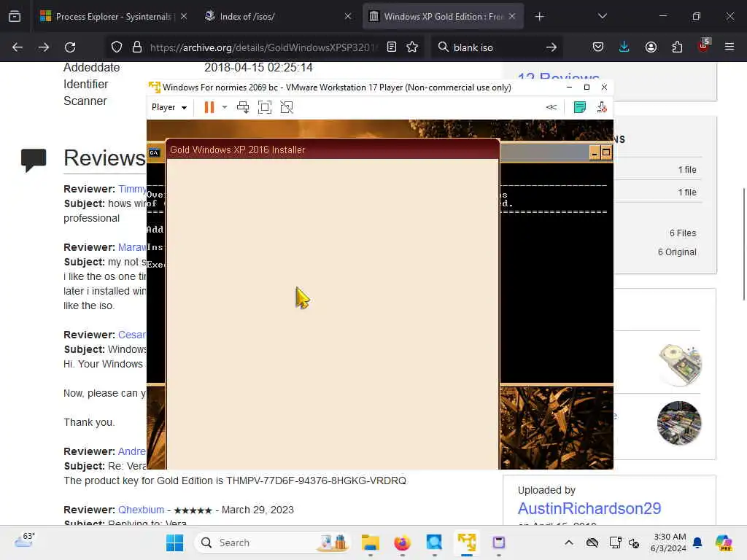This screenshot has height=560, width=747.
Task: Open VMware Player taskbar icon
Action: [467, 542]
